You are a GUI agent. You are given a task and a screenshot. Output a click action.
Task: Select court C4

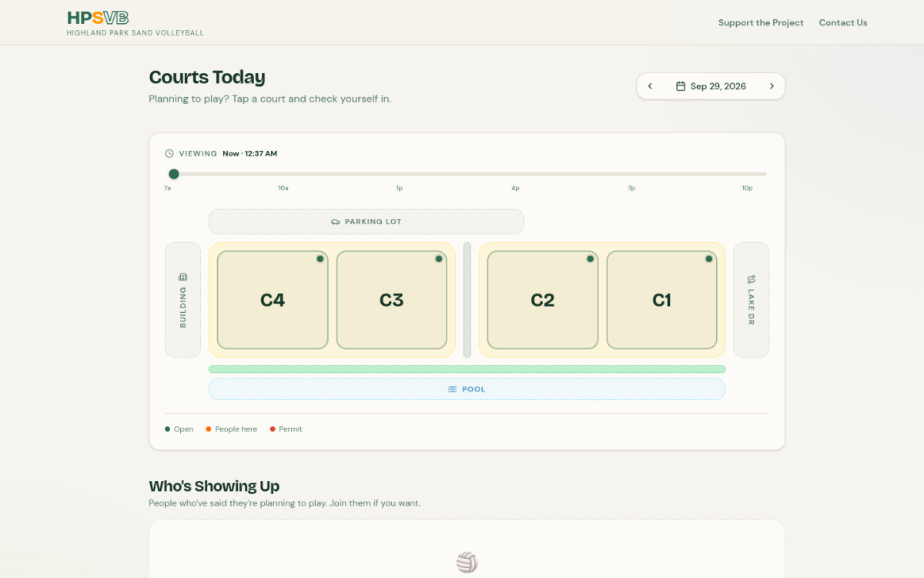273,300
